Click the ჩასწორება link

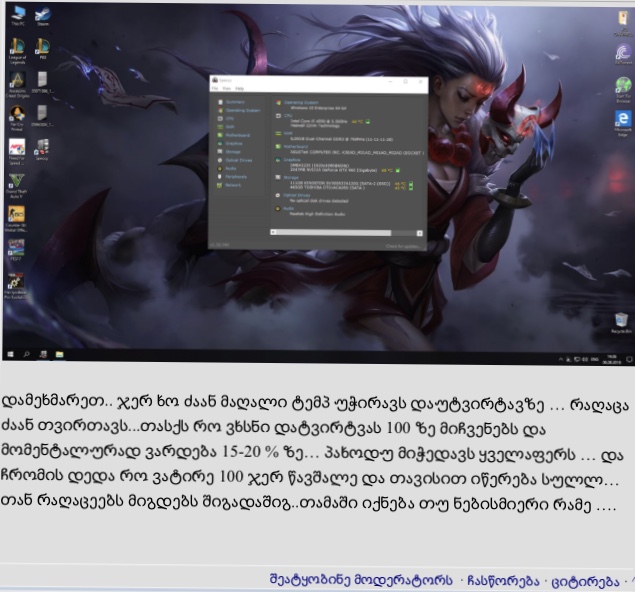click(x=503, y=581)
